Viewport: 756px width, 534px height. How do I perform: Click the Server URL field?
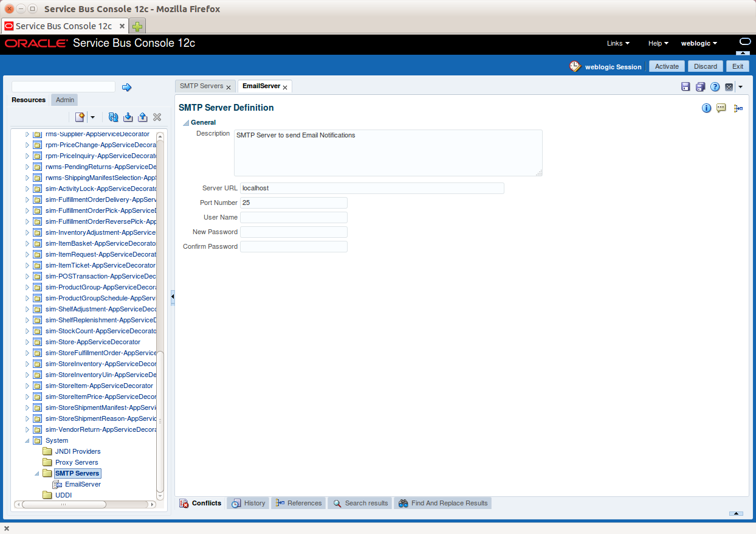tap(372, 188)
